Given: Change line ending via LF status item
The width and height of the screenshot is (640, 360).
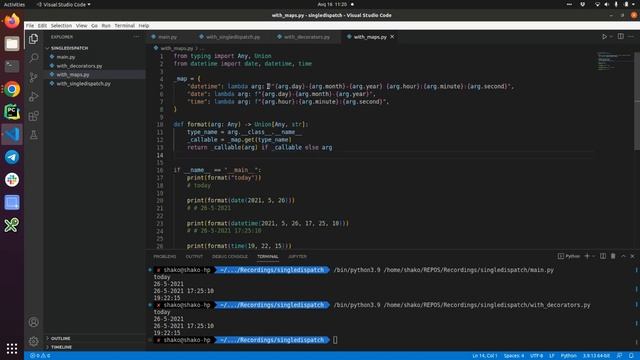Looking at the screenshot, I should [551, 356].
